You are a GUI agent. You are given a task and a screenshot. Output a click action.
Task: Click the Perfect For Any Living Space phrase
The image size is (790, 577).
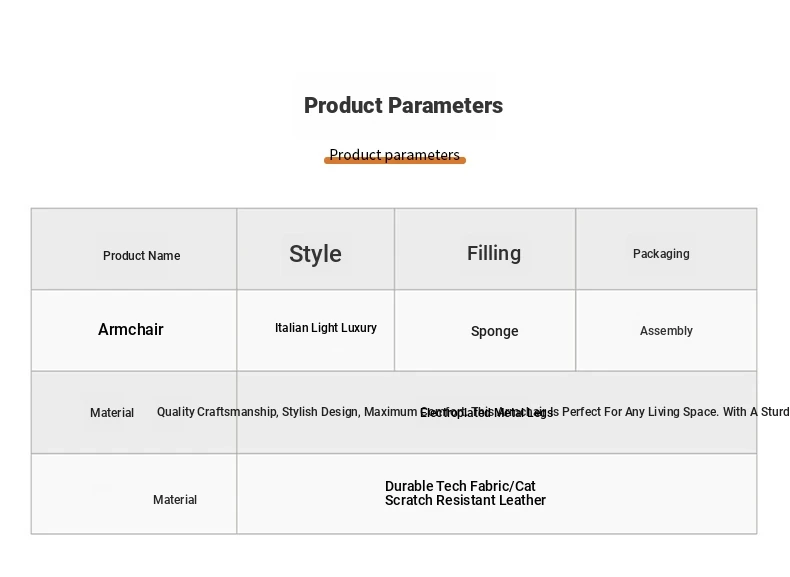coord(640,412)
